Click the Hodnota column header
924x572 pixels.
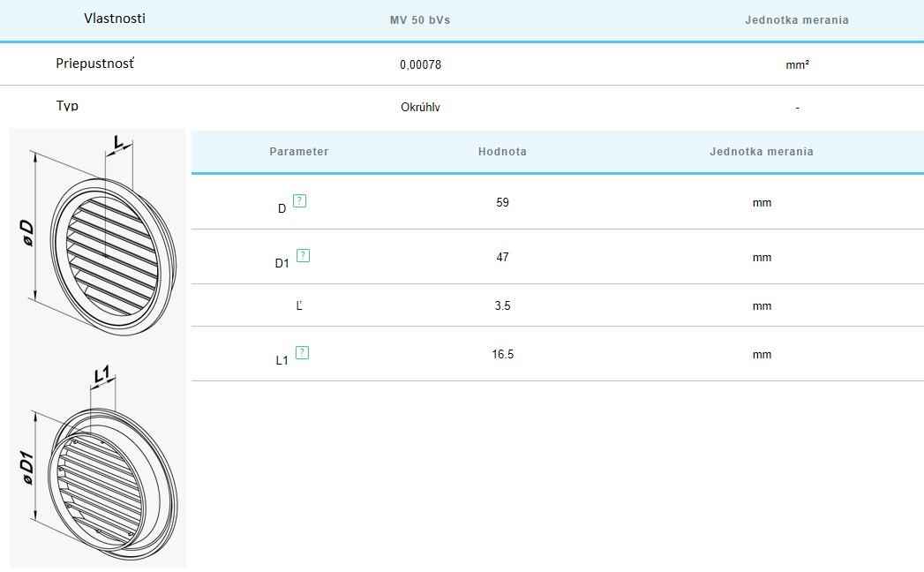pyautogui.click(x=502, y=152)
